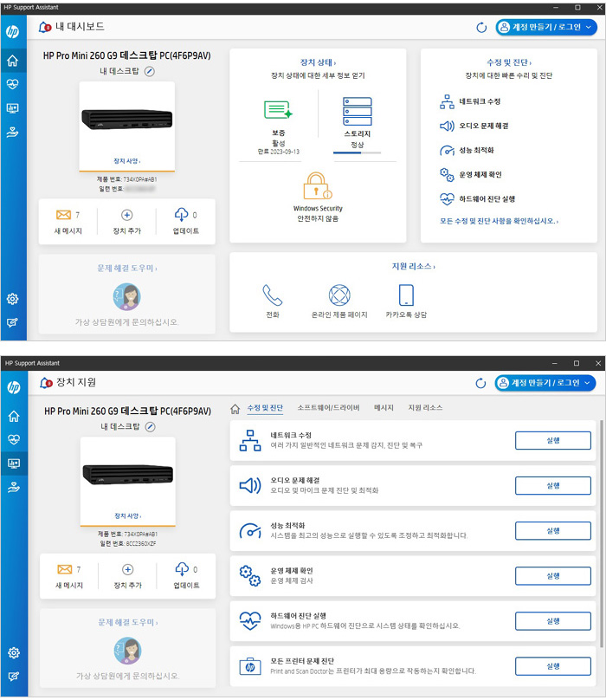Click 장치 추가 plus icon in top window

(127, 215)
